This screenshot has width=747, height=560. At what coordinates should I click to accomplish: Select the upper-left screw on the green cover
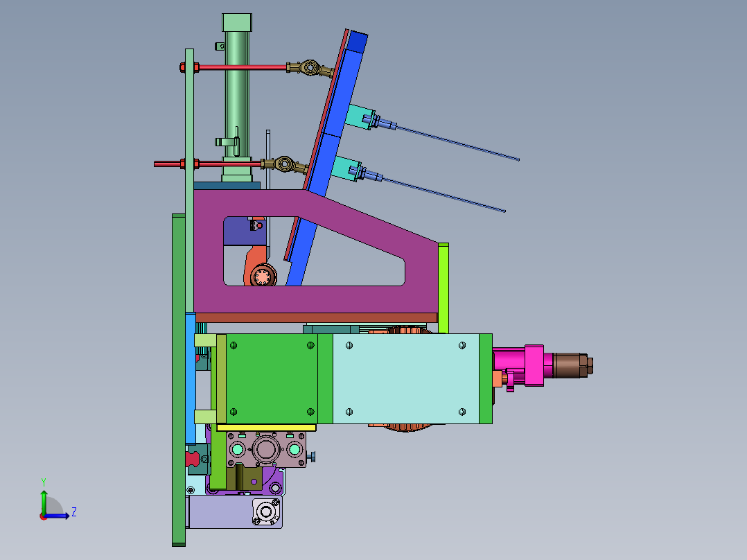point(234,345)
